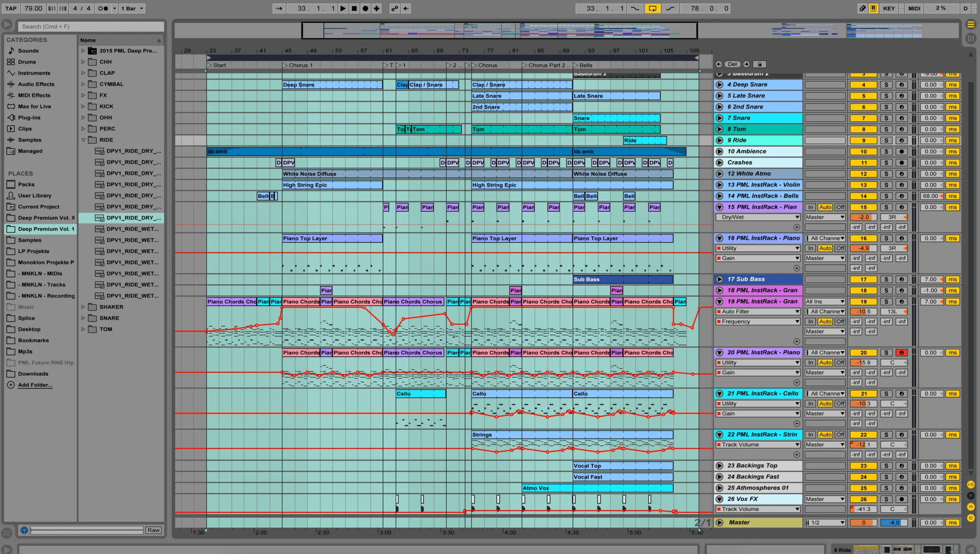
Task: Unfold the 4 Deep Snare track
Action: pos(719,85)
